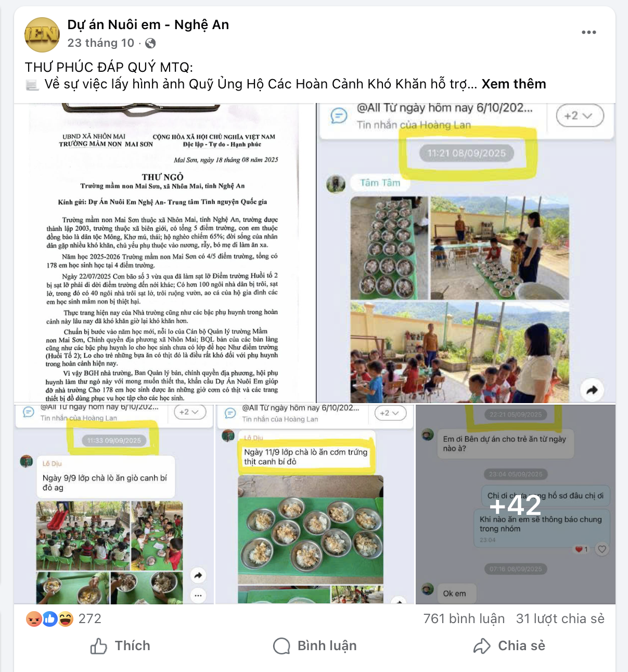Screen dimensions: 628x672
Task: Open the THƯ NGỎ letter image
Action: click(x=165, y=253)
